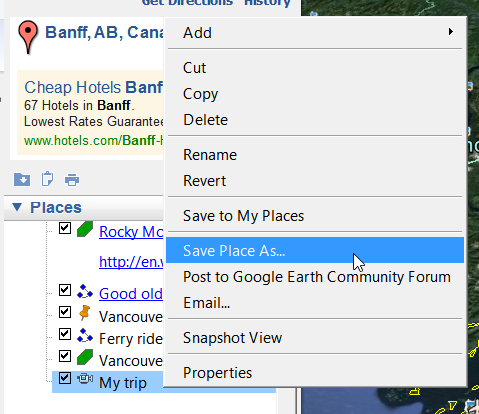Expand the Add submenu arrow
Image resolution: width=479 pixels, height=414 pixels.
(x=451, y=32)
